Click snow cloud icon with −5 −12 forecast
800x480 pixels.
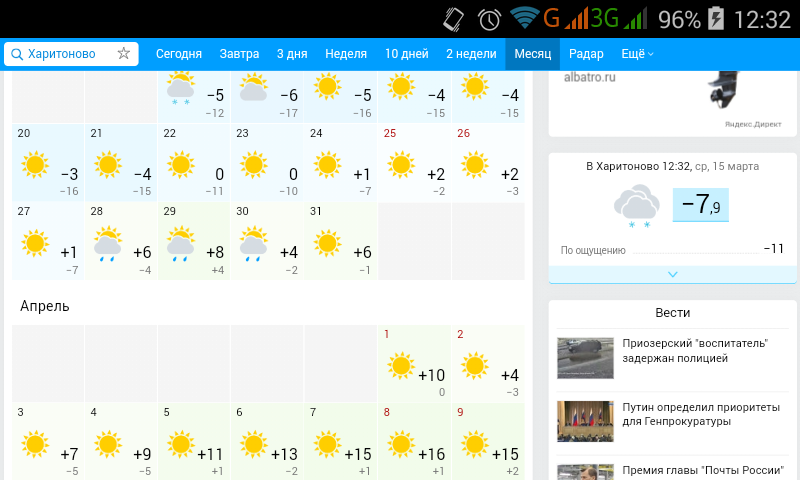point(181,88)
